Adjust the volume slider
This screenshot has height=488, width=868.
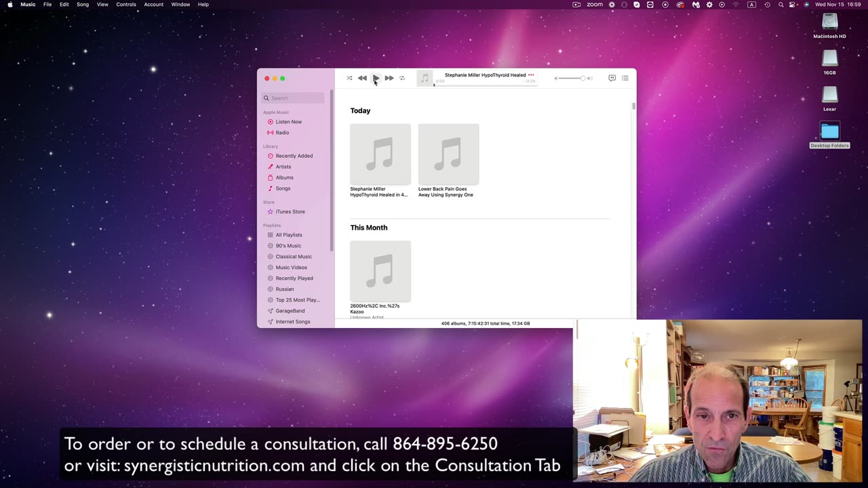(x=572, y=79)
